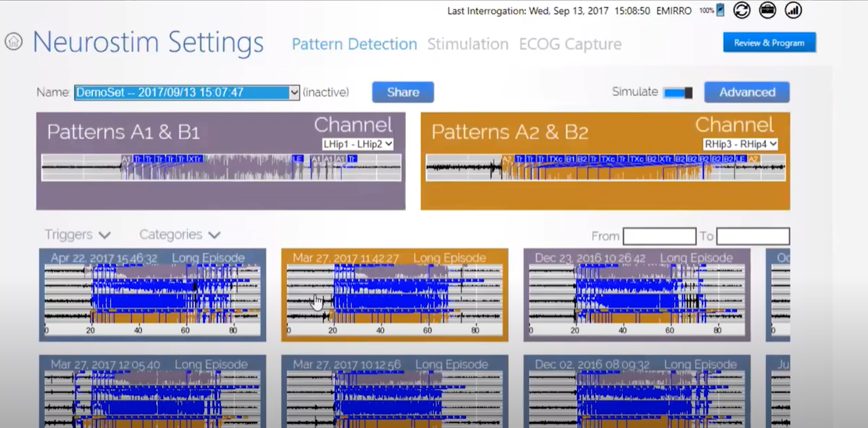
Task: Click the refresh interrogation icon
Action: click(742, 10)
